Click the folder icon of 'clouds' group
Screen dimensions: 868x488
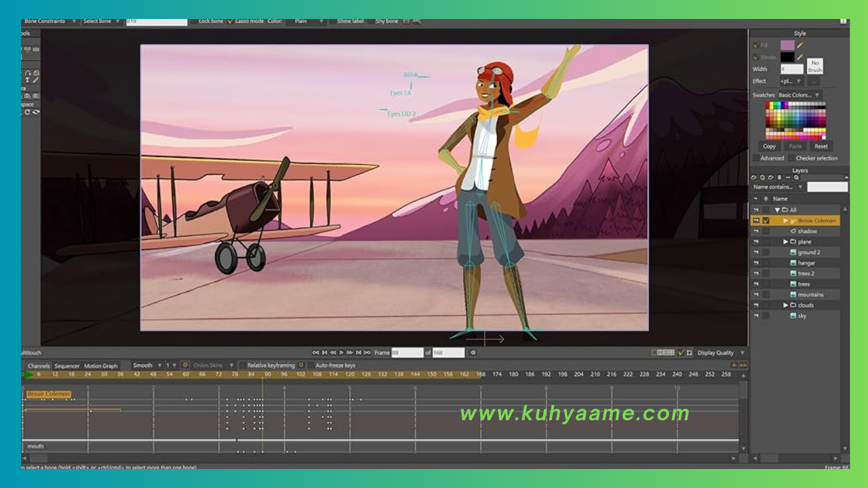point(793,305)
